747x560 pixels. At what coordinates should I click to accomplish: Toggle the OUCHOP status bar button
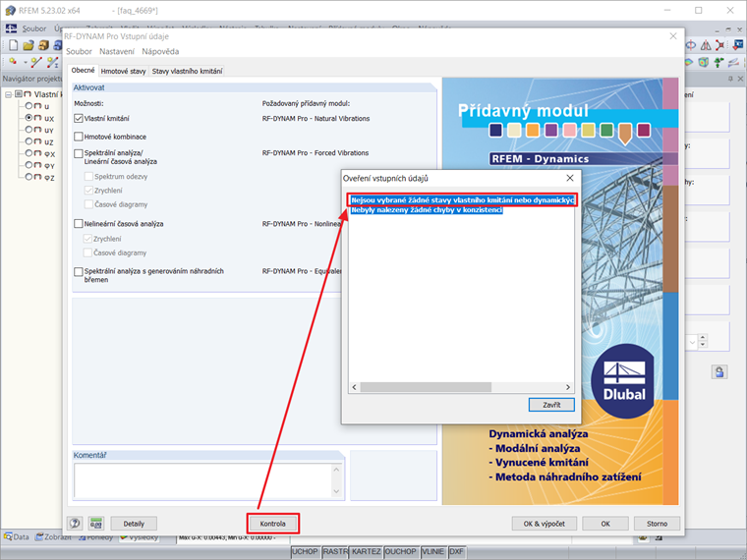click(x=401, y=551)
